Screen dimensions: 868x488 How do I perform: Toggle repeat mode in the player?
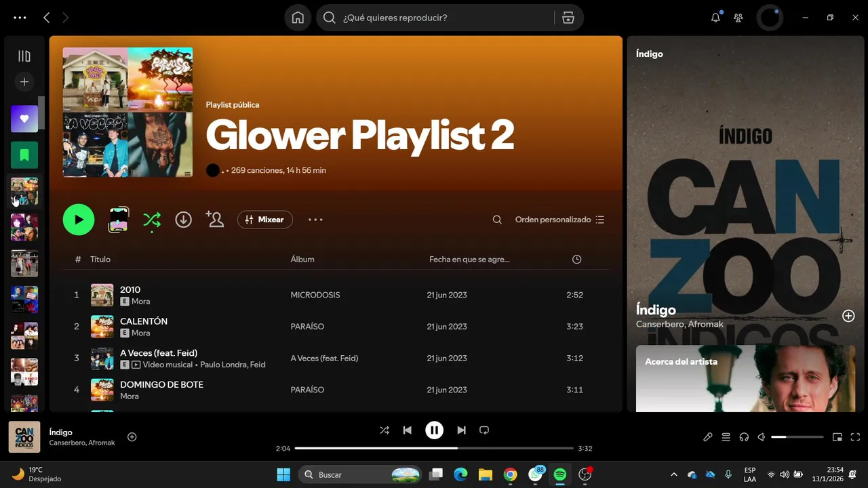pos(484,430)
